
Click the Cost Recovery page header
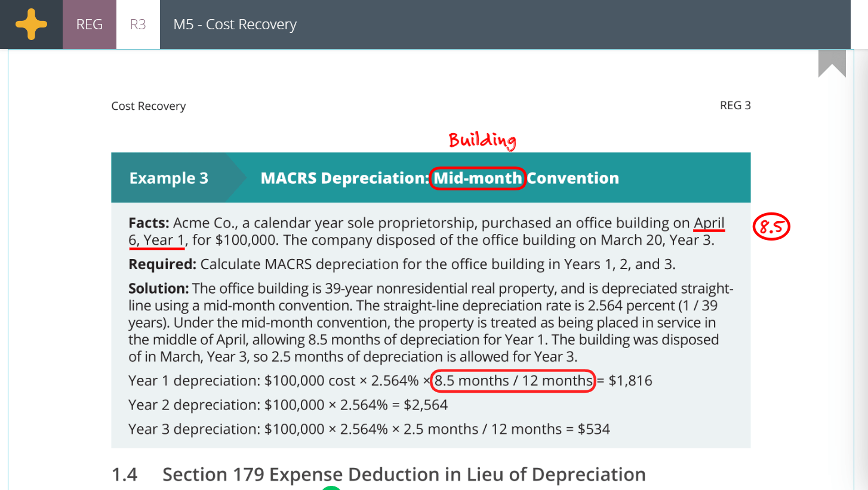coord(147,106)
